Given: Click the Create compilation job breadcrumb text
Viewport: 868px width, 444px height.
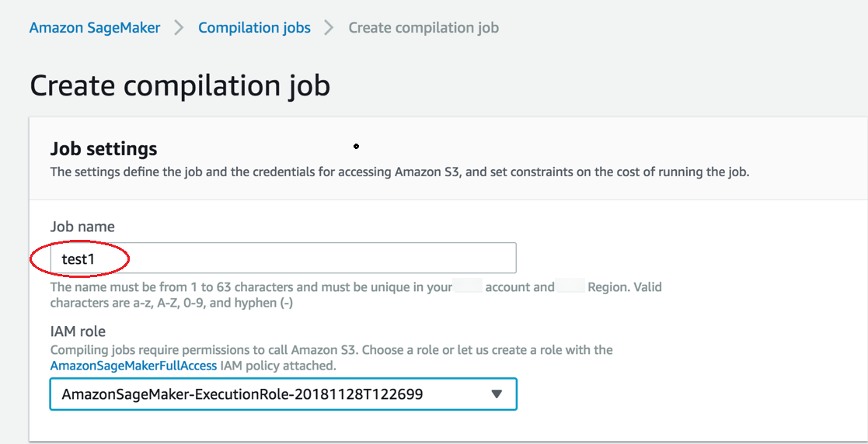Looking at the screenshot, I should pos(423,28).
